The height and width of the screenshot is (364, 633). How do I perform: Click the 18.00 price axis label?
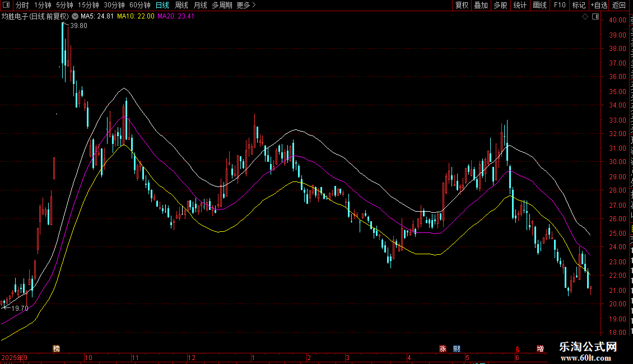(618, 333)
